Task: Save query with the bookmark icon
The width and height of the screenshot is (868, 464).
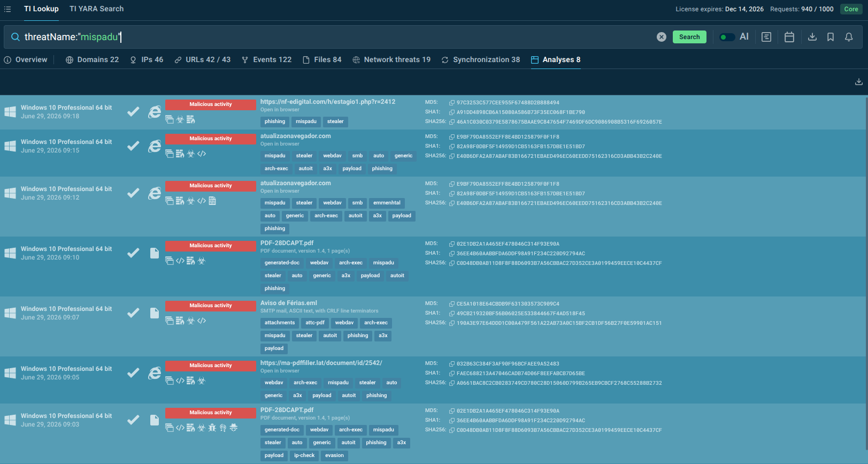Action: 831,37
